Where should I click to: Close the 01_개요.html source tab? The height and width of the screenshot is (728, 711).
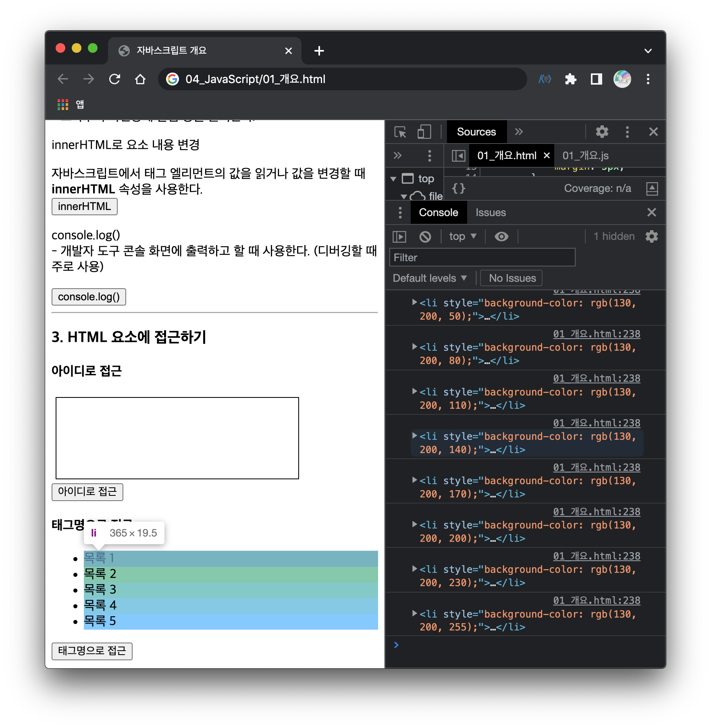[x=547, y=156]
